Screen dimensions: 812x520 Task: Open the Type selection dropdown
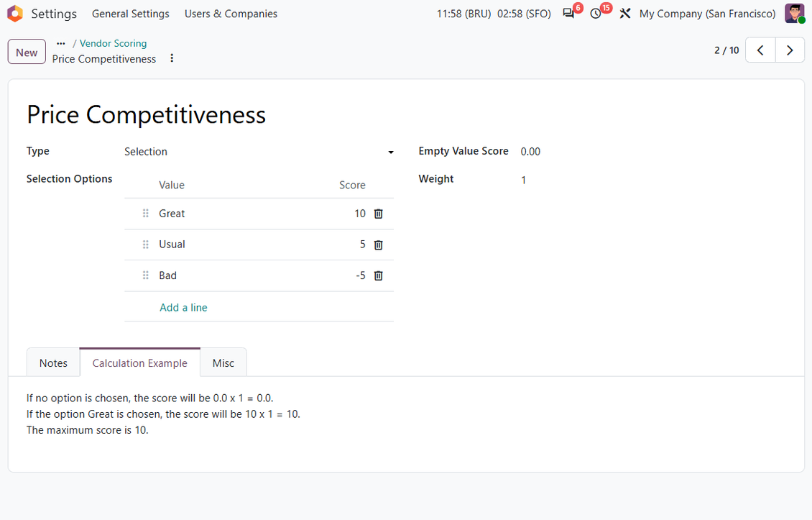[259, 152]
